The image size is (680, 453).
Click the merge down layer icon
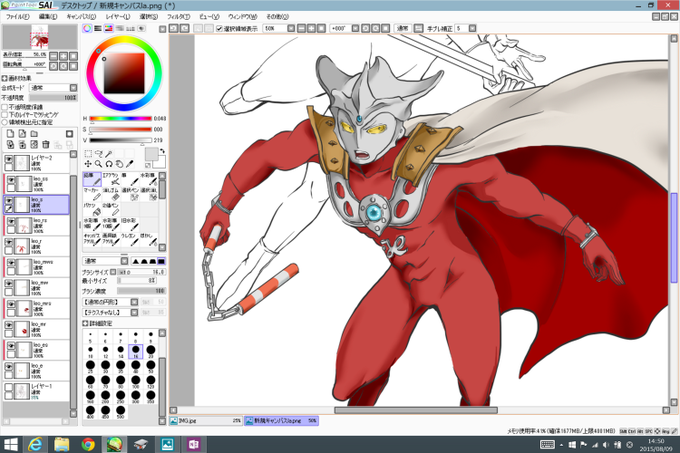tap(22, 144)
